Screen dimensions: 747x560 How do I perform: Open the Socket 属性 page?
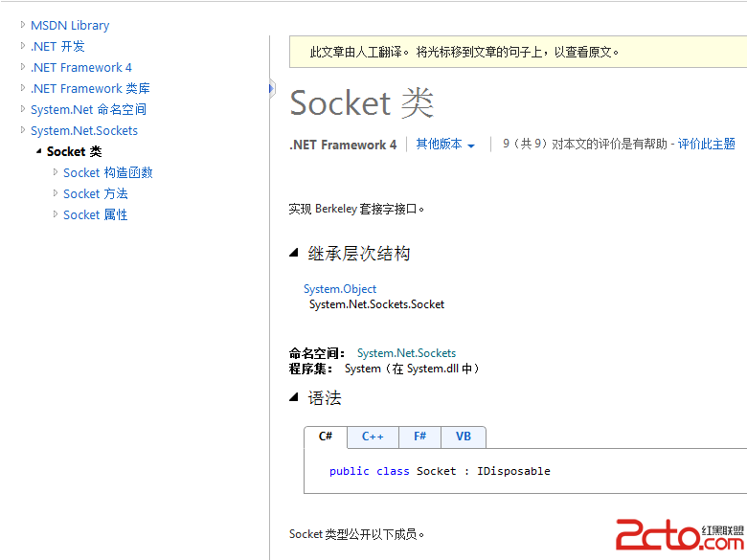pyautogui.click(x=95, y=214)
